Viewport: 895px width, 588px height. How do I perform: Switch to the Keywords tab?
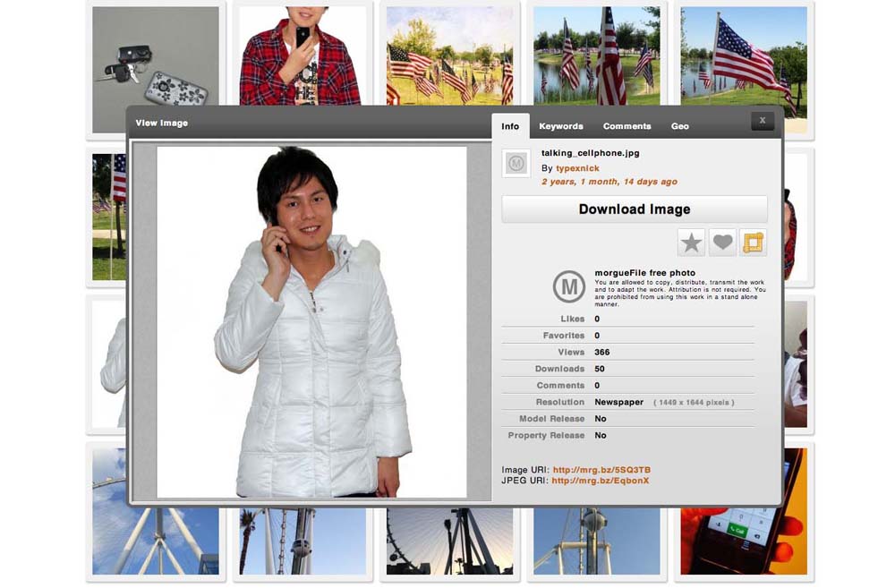(x=561, y=126)
